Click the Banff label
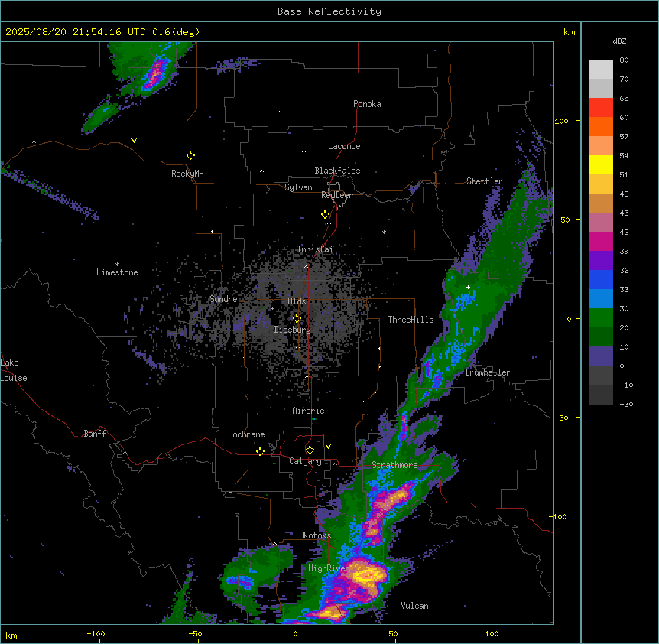Image resolution: width=659 pixels, height=644 pixels. pos(95,434)
